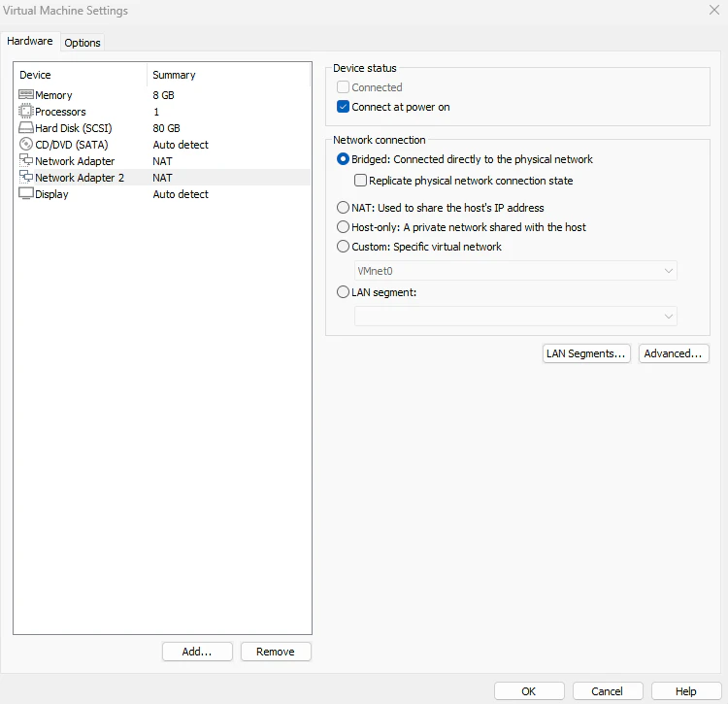Toggle the Connected checkbox
728x704 pixels.
(343, 86)
